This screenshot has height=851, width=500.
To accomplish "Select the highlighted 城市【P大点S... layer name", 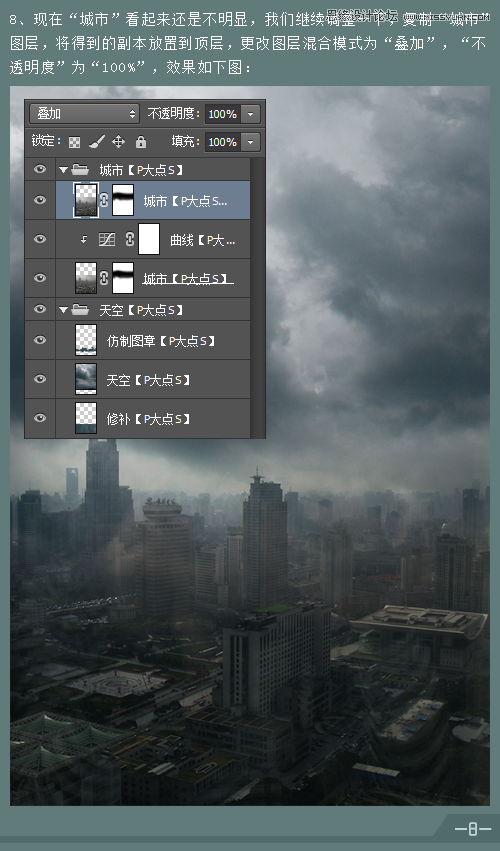I will coord(185,201).
